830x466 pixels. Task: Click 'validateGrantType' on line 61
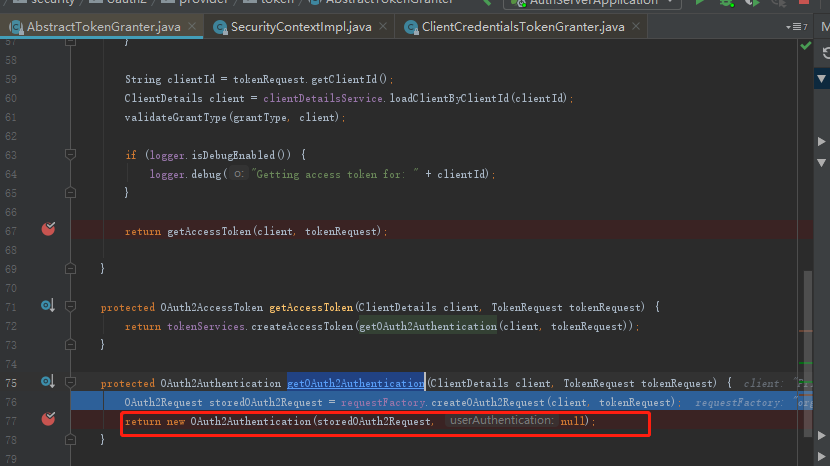(x=175, y=117)
